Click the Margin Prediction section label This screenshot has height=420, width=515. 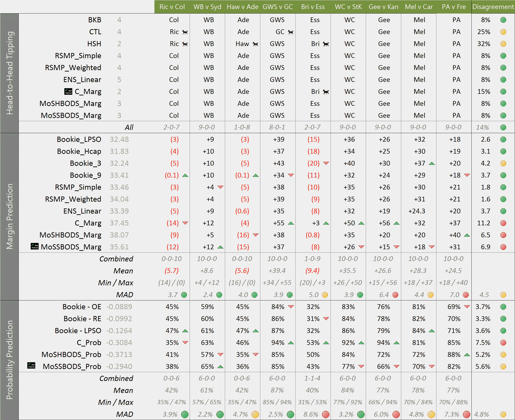click(x=9, y=217)
